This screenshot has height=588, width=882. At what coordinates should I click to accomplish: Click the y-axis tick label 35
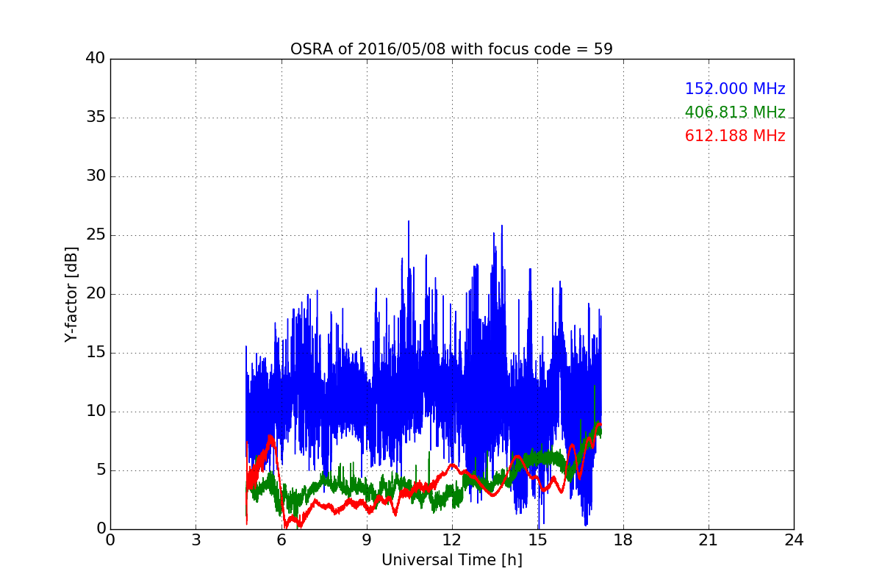[x=96, y=118]
